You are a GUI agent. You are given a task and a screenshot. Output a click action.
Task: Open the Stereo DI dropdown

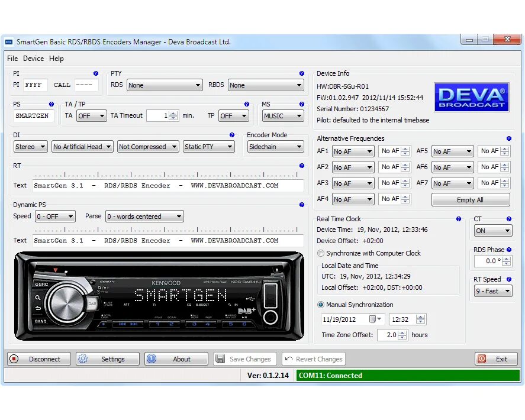(30, 147)
